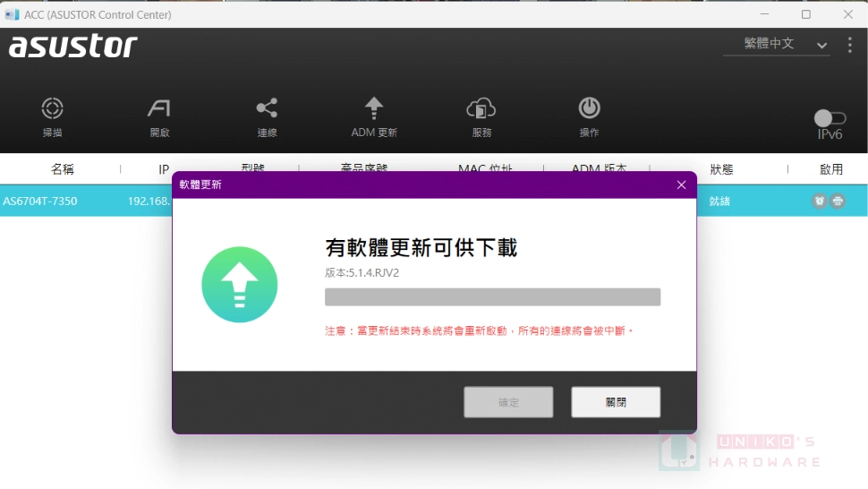Image resolution: width=868 pixels, height=489 pixels.
Task: Open the 繁體中文 language dropdown
Action: [x=776, y=44]
